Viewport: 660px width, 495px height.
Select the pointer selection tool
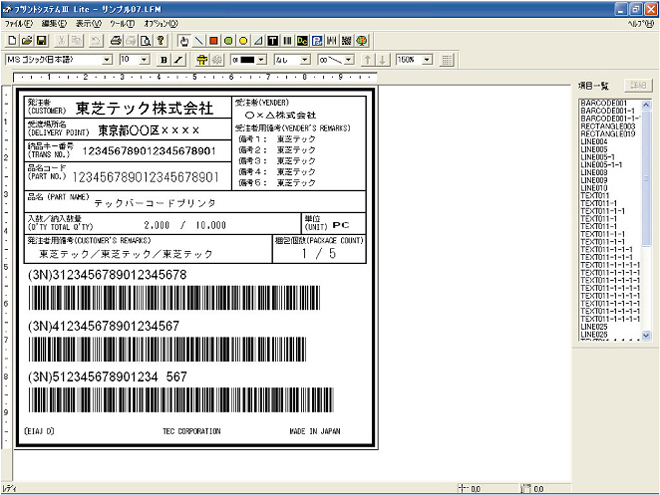[x=183, y=41]
